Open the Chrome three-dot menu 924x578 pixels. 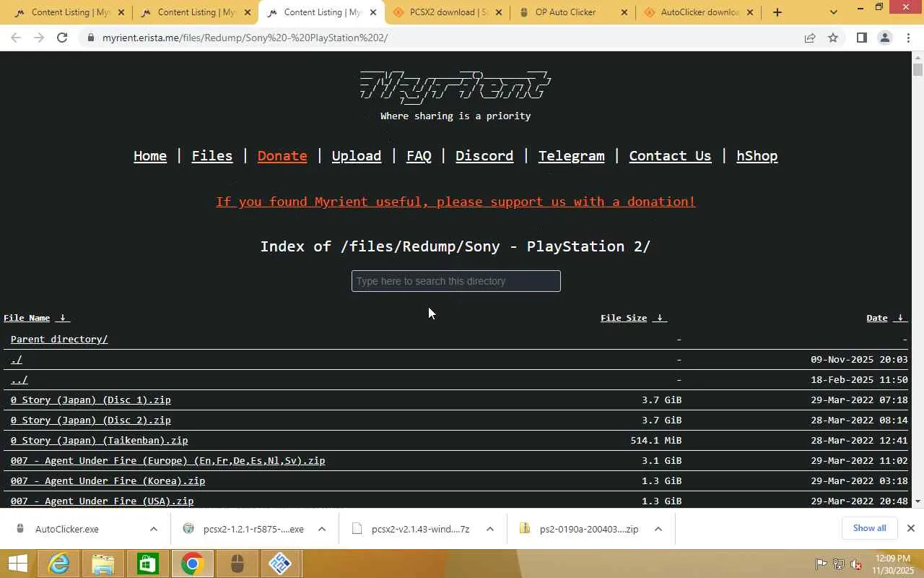[908, 38]
